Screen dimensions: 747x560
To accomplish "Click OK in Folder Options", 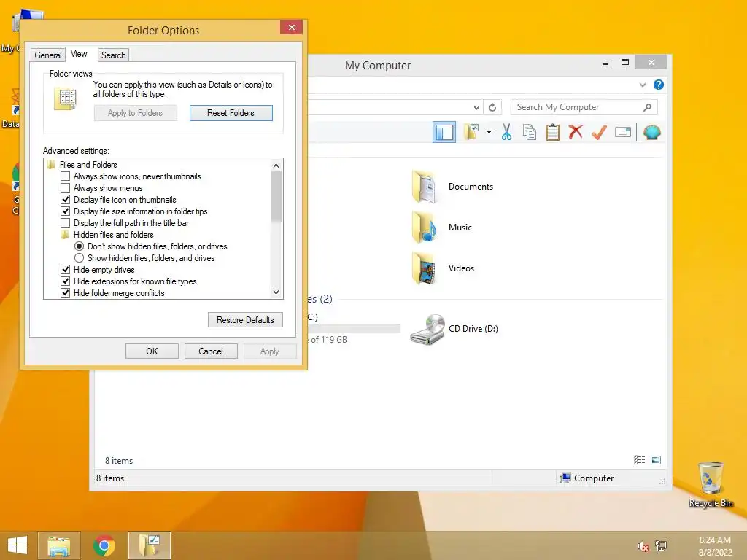I will pos(152,351).
